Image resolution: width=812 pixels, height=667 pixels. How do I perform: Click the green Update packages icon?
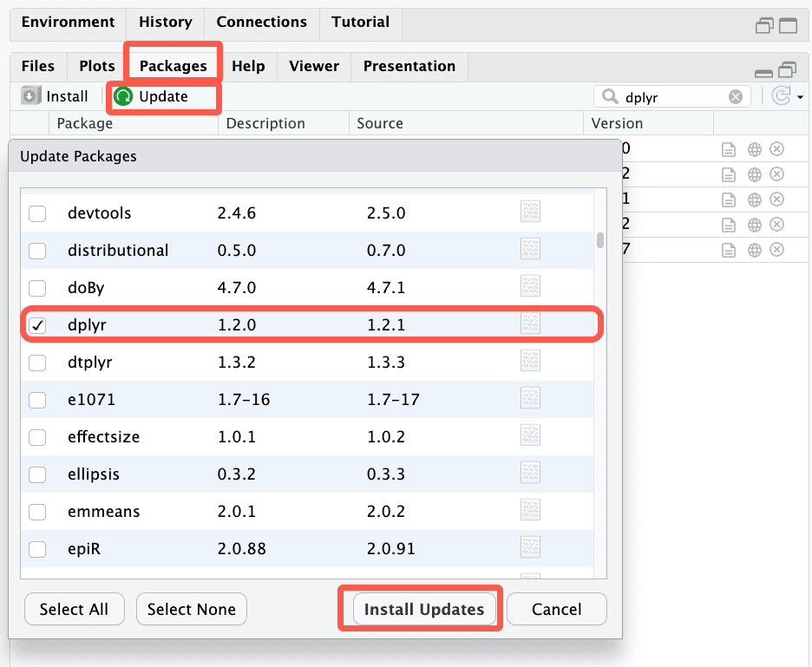123,96
